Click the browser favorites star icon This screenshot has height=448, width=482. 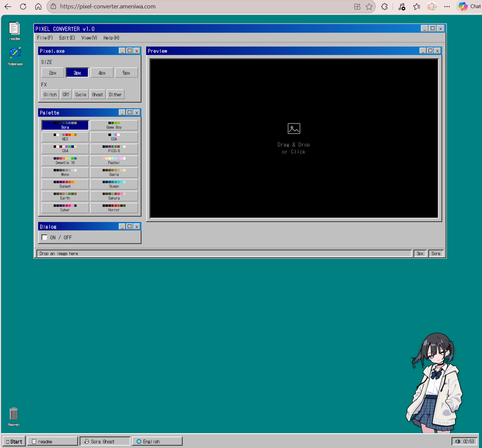coord(369,6)
